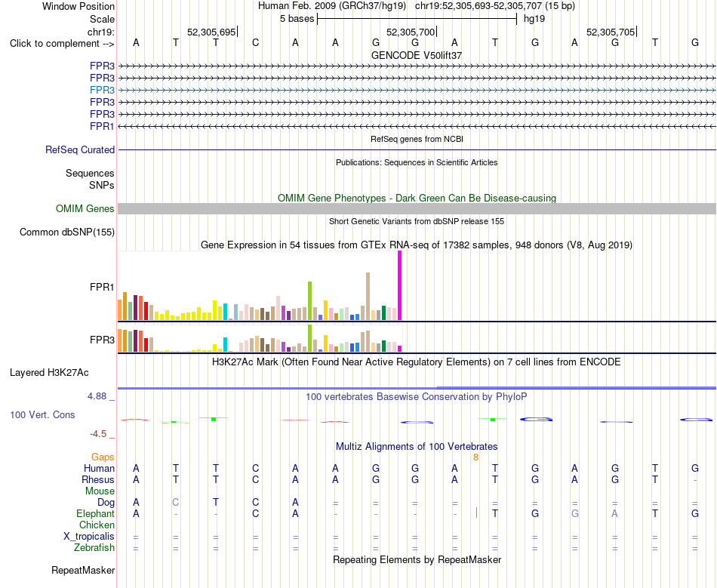This screenshot has height=588, width=717.
Task: Open the 100 Vert. Cons track label
Action: pos(42,414)
